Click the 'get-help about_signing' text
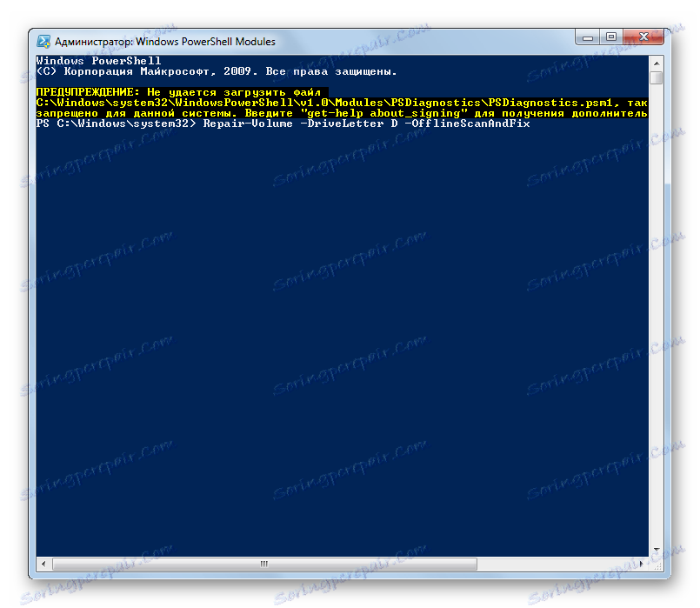This screenshot has width=700, height=608. click(x=383, y=113)
